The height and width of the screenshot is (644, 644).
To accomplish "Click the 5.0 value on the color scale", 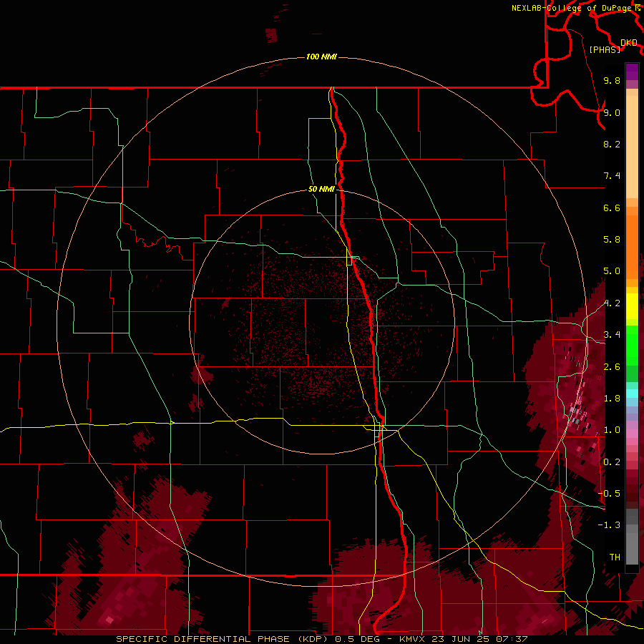I will (x=612, y=271).
